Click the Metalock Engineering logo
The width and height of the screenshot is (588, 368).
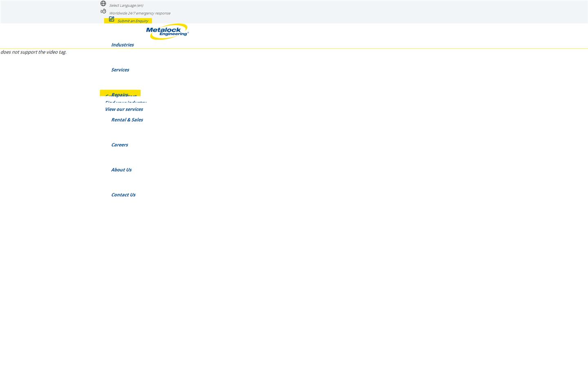[167, 31]
